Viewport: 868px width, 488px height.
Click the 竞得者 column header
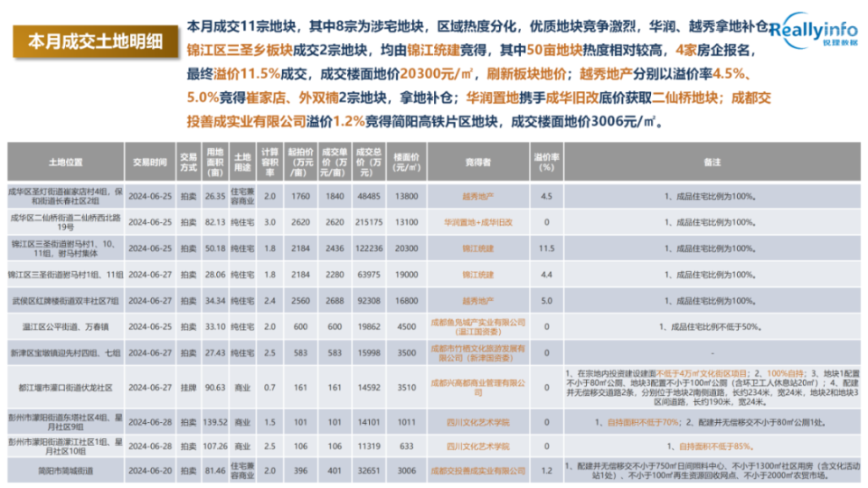478,162
